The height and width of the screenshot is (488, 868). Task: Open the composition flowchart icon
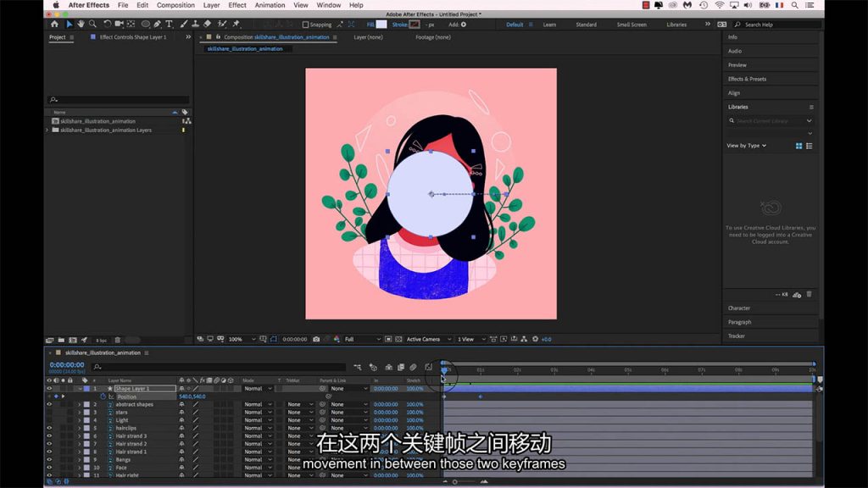point(524,339)
